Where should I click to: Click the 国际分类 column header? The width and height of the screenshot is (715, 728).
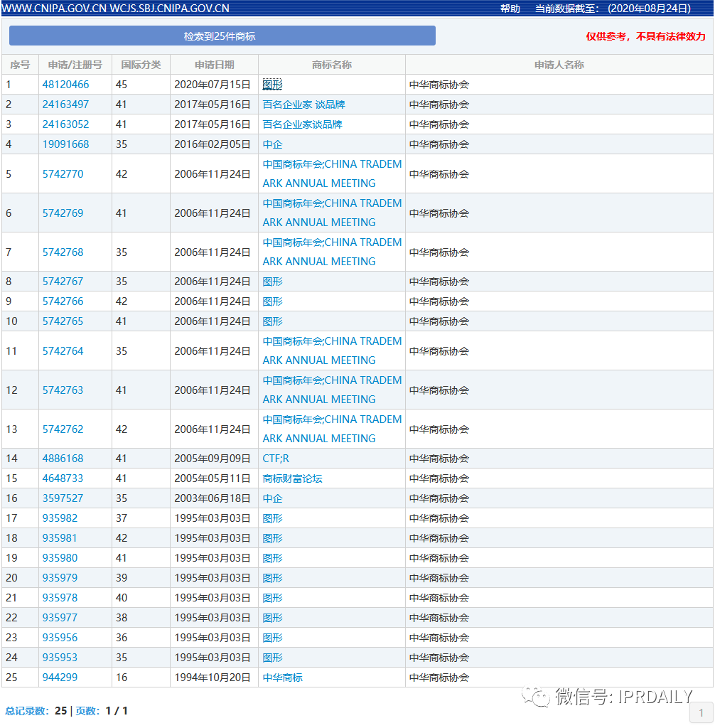pos(141,65)
